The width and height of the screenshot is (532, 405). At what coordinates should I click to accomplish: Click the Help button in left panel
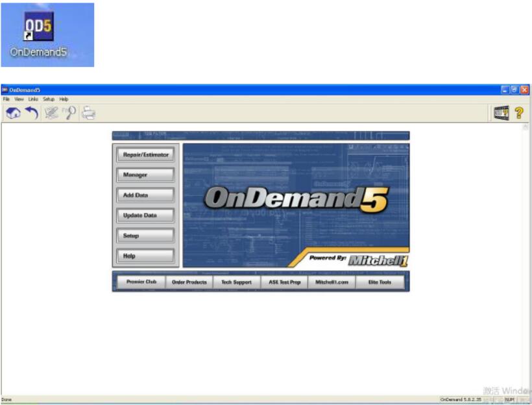tap(145, 256)
